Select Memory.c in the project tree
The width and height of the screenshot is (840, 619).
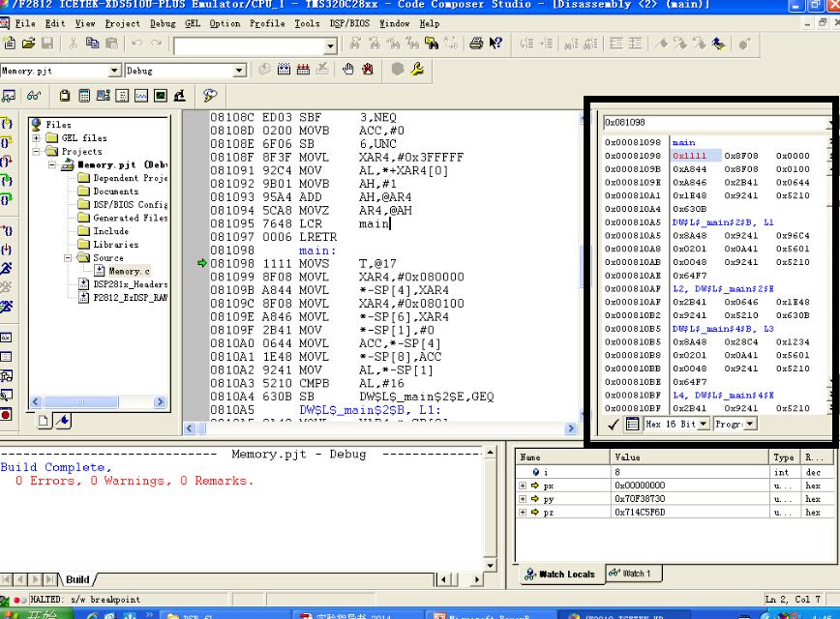129,272
